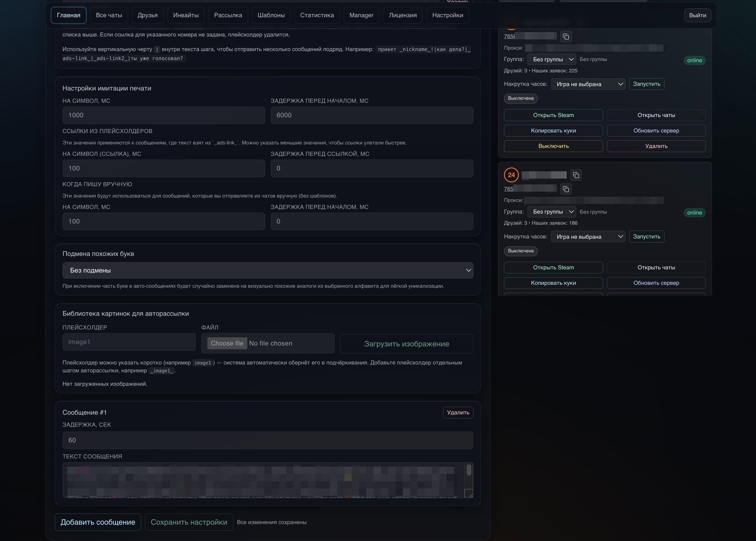
Task: Click Выключить to disable the first account
Action: (x=553, y=146)
